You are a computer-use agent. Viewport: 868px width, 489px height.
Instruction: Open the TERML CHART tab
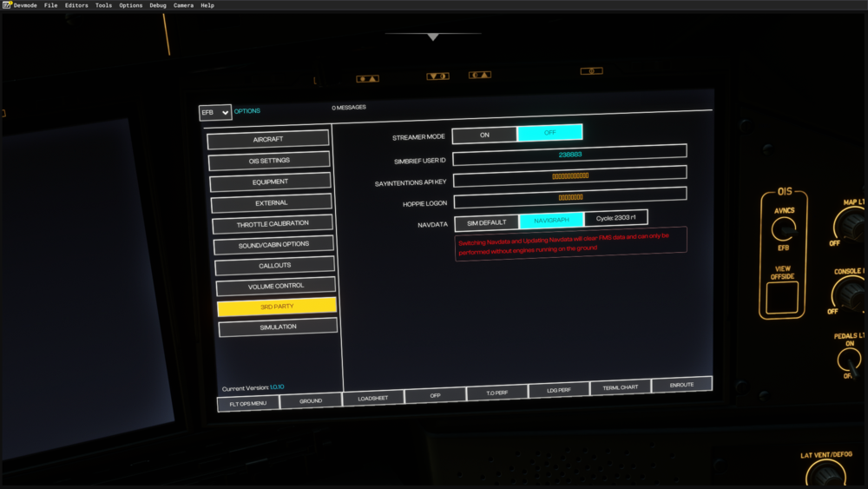[620, 388]
